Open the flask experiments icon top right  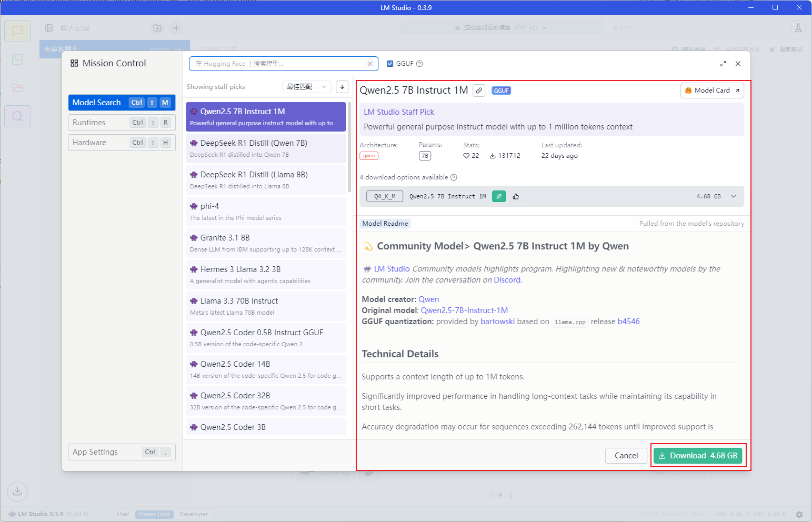(798, 28)
